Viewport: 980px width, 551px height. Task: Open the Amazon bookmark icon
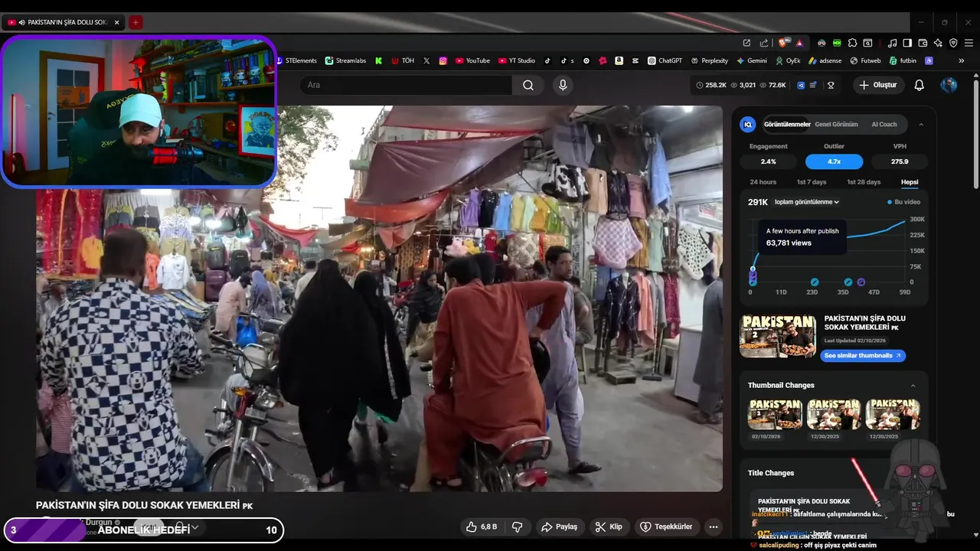click(x=619, y=60)
